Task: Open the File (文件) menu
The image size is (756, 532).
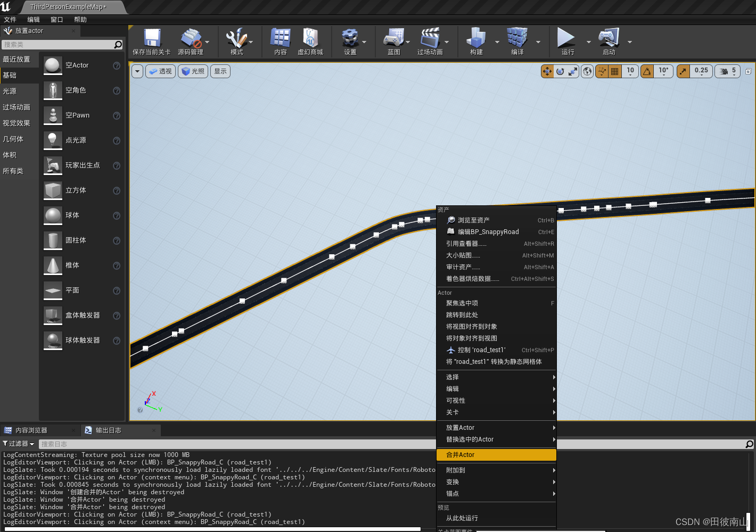Action: [10, 20]
